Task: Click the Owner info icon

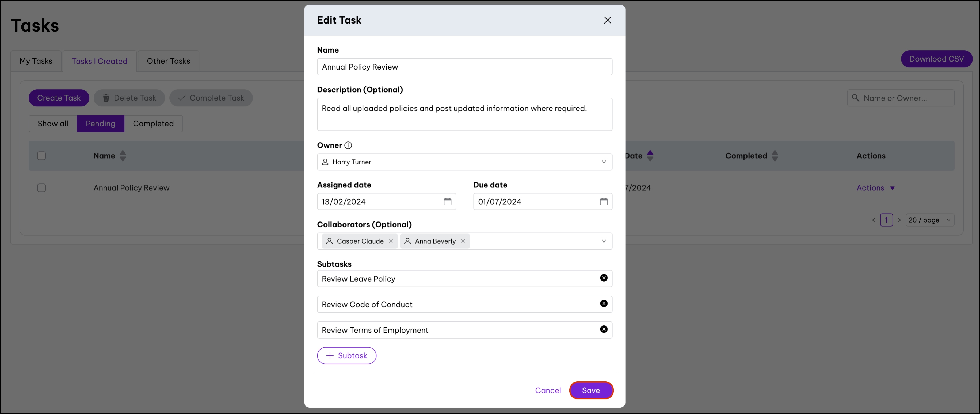Action: tap(348, 145)
